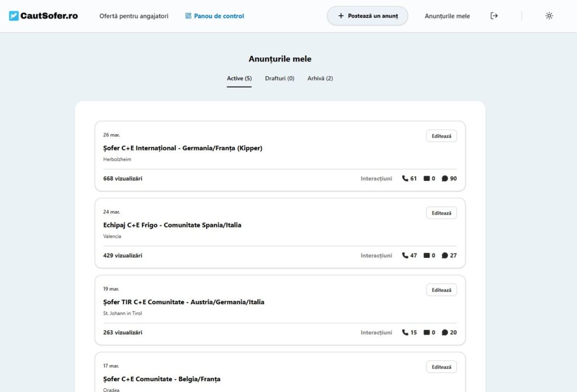Click email icon on Șofer TIR listing
Screen dimensions: 577x392
pyautogui.click(x=427, y=332)
